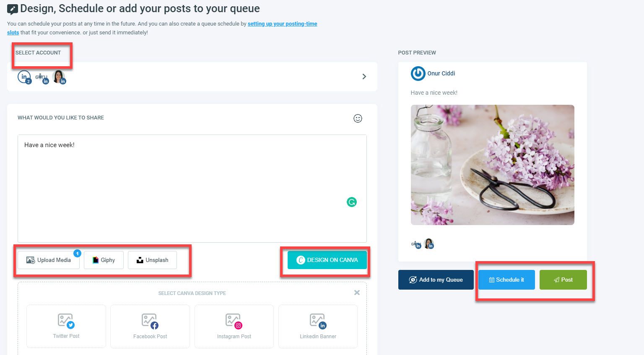
Task: Open the setting up your posting-time slots link
Action: 282,24
